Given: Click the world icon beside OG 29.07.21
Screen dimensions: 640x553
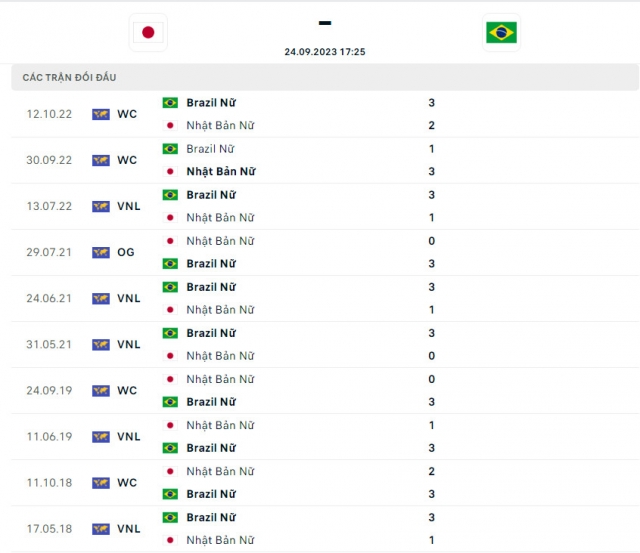Looking at the screenshot, I should [101, 253].
